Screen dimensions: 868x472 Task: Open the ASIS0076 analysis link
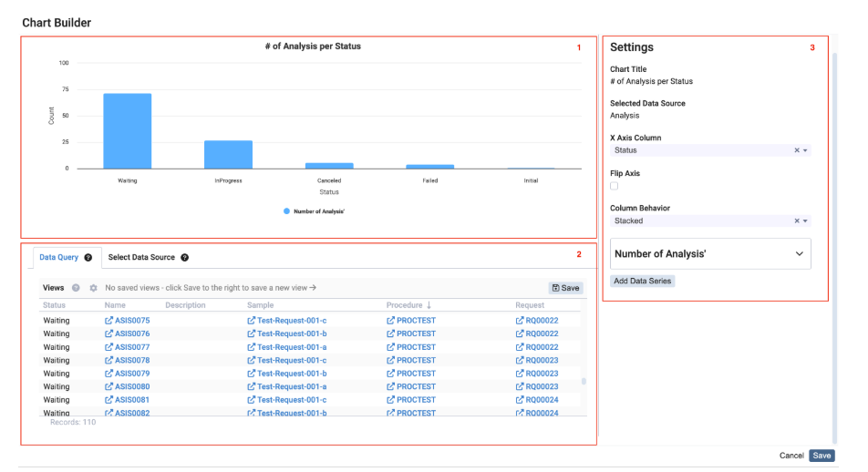click(132, 333)
